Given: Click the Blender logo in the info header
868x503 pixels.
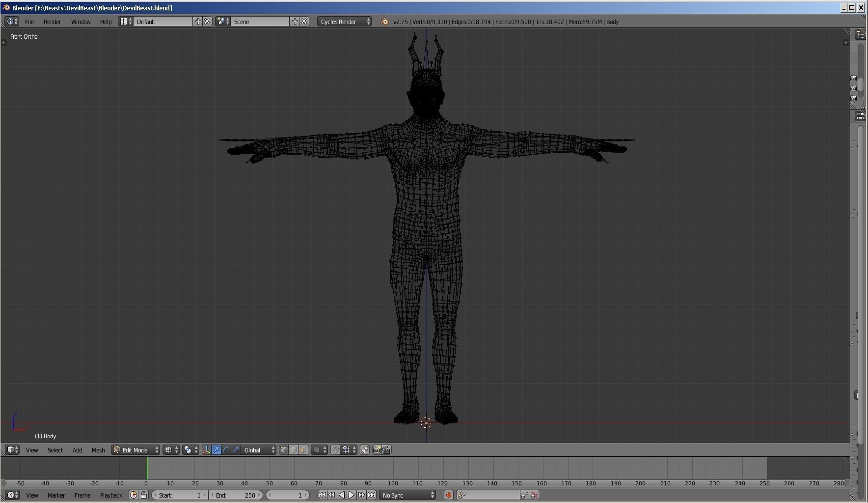Looking at the screenshot, I should coord(384,22).
